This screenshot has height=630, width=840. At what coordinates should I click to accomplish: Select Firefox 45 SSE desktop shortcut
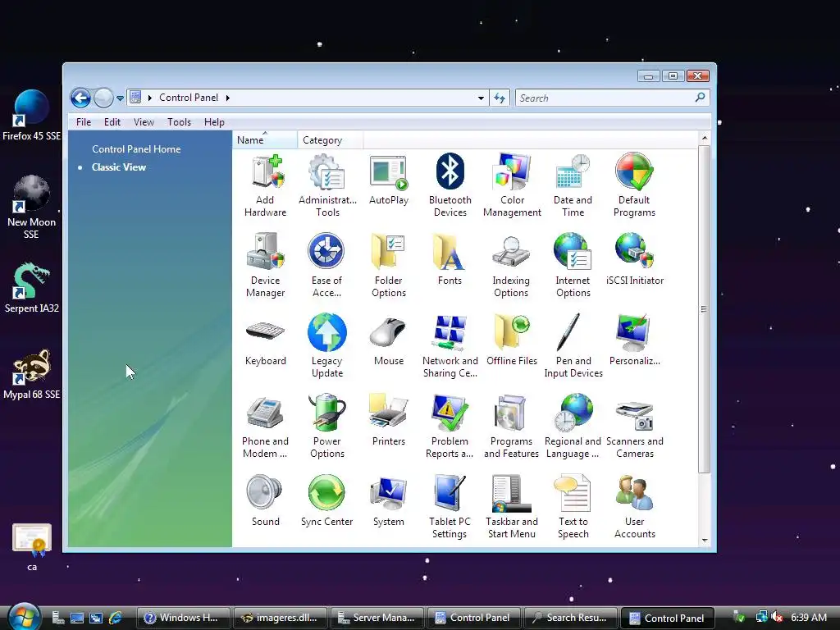(x=32, y=115)
